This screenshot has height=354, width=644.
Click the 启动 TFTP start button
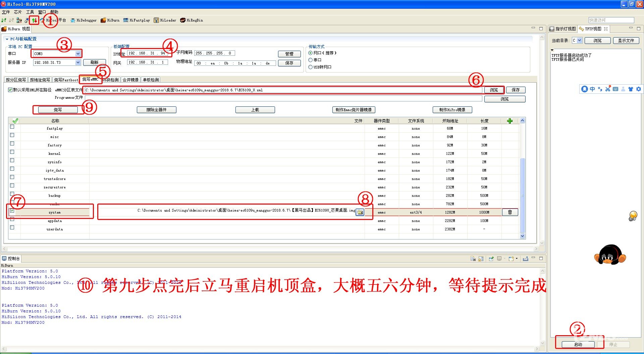tap(578, 345)
